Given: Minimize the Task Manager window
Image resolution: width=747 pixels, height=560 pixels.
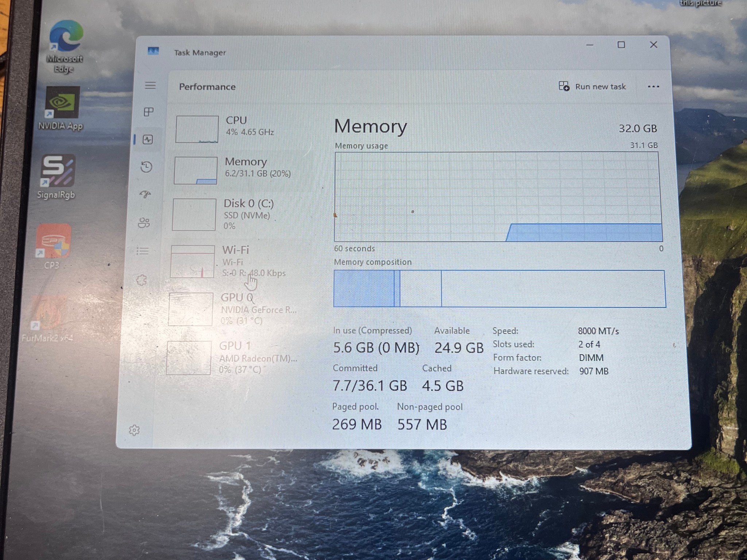Looking at the screenshot, I should (590, 45).
